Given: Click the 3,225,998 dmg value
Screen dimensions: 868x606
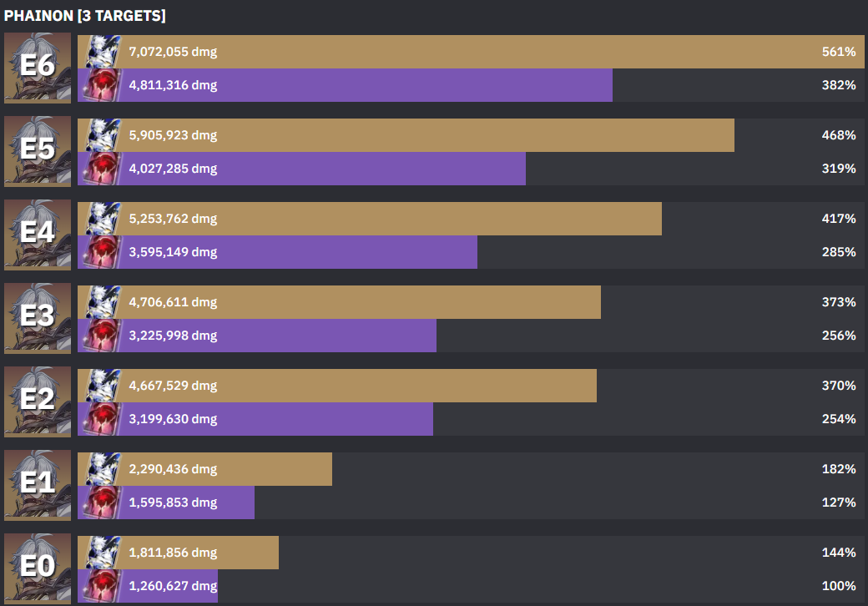Looking at the screenshot, I should [x=174, y=336].
